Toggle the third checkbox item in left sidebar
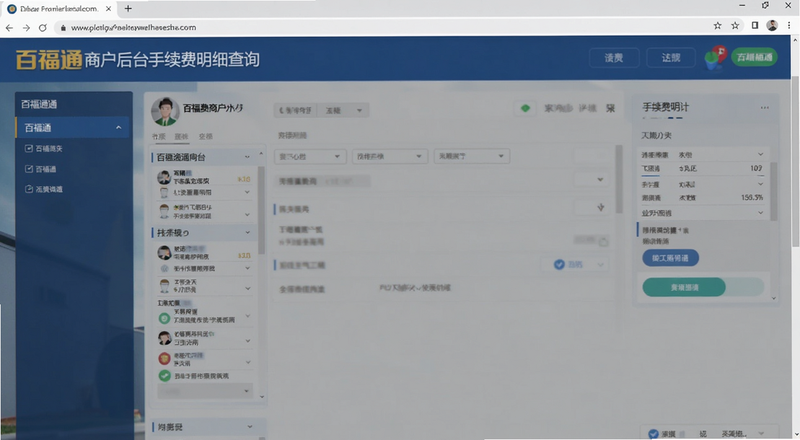Image resolution: width=800 pixels, height=440 pixels. pos(29,189)
